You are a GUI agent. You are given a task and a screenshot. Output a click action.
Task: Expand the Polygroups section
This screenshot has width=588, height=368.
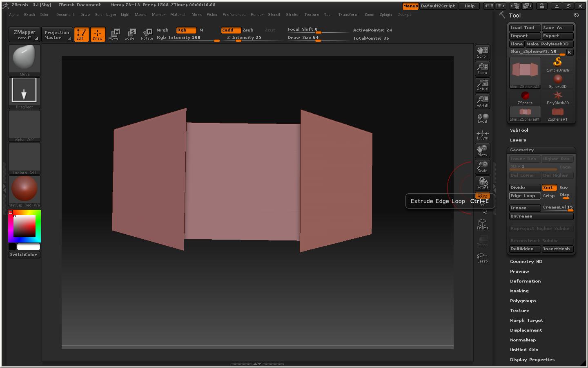(x=523, y=301)
